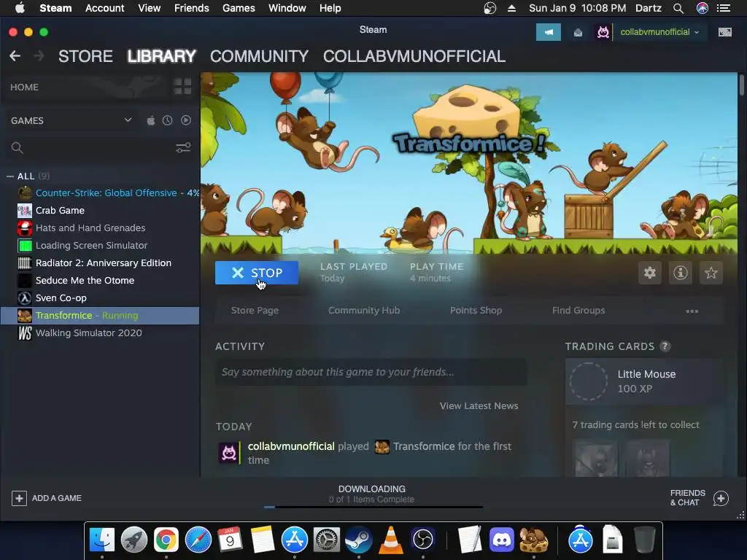Click Transformice mouse icon in dock
The image size is (747, 560).
pyautogui.click(x=533, y=540)
